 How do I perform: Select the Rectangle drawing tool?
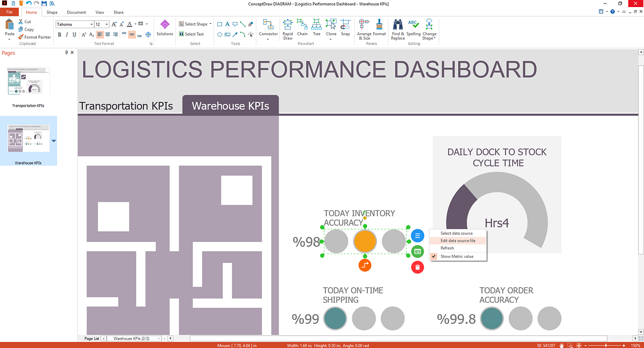coord(220,24)
